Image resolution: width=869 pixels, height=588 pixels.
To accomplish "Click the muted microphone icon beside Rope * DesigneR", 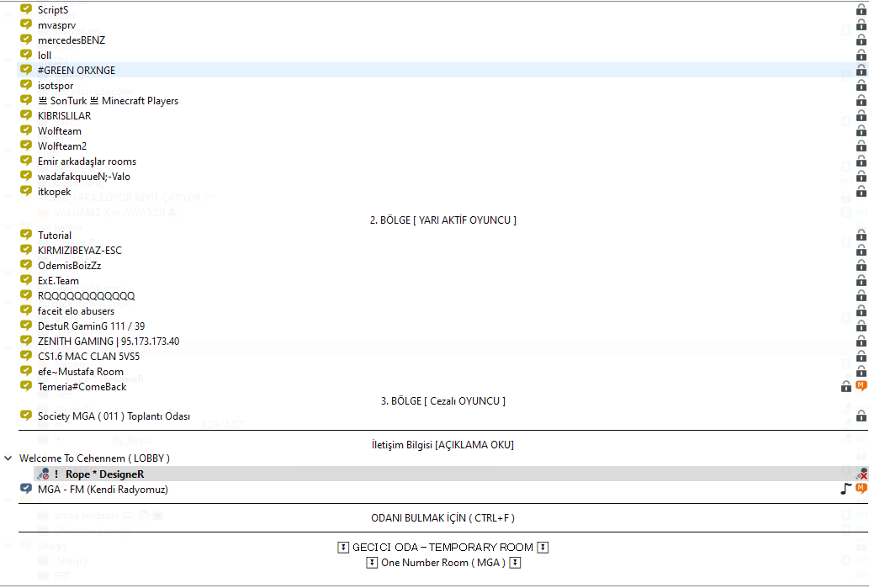I will tap(43, 474).
